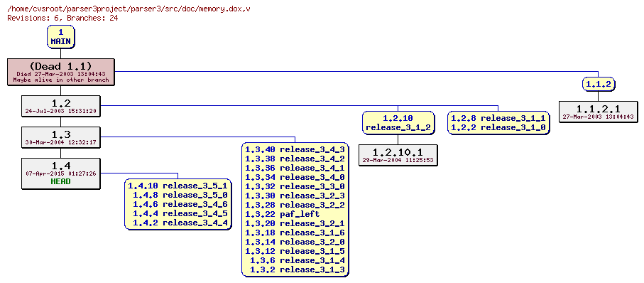This screenshot has width=644, height=283.
Task: Click the Revisions: 6, Branches: 24 summary
Action: [x=63, y=18]
